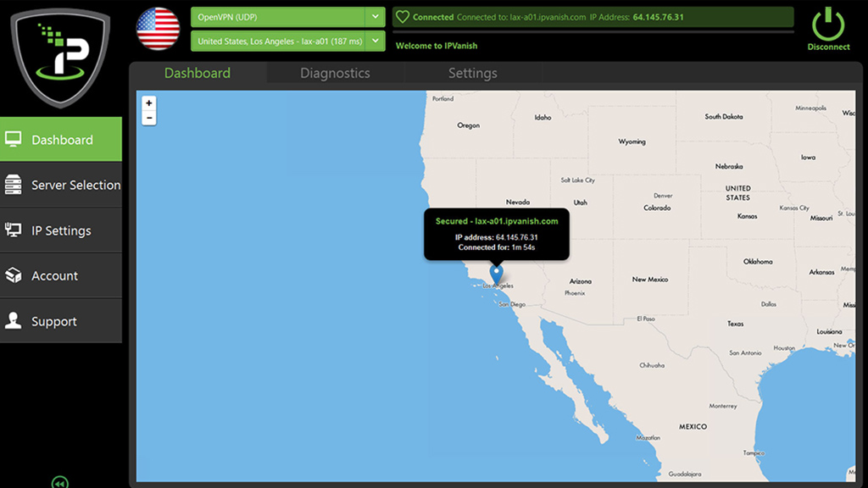Click the Salt Lake City label on map
The width and height of the screenshot is (868, 488).
pos(577,180)
